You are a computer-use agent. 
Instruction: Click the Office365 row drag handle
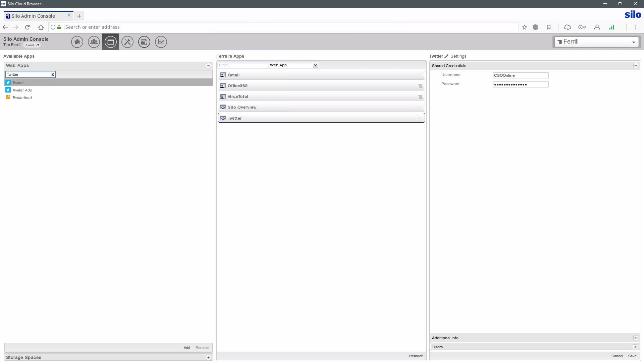tap(420, 86)
